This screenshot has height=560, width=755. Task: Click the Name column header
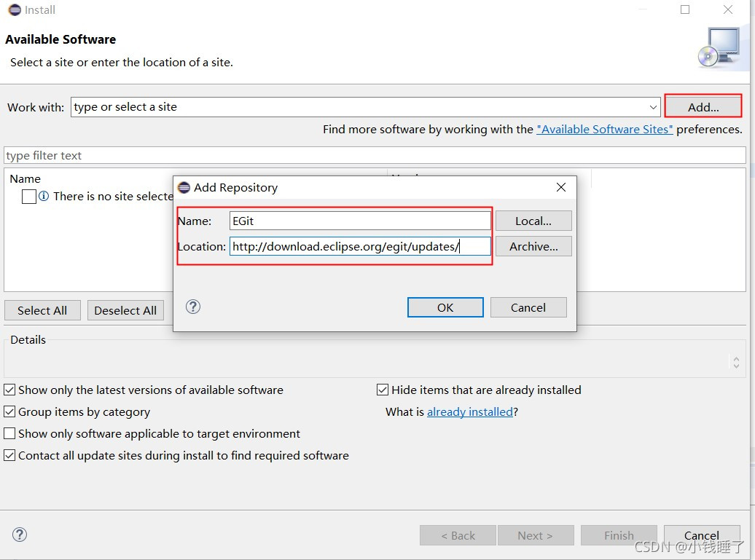[25, 179]
